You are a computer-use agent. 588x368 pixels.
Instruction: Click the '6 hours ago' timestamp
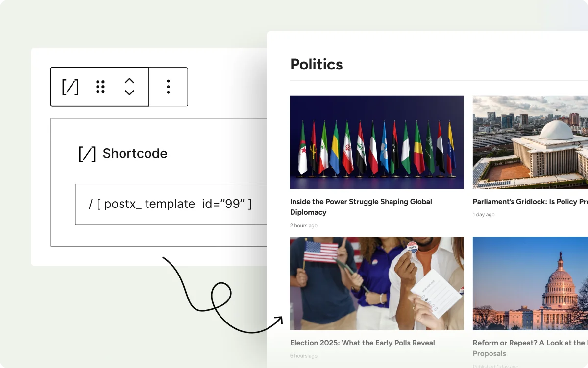coord(303,356)
